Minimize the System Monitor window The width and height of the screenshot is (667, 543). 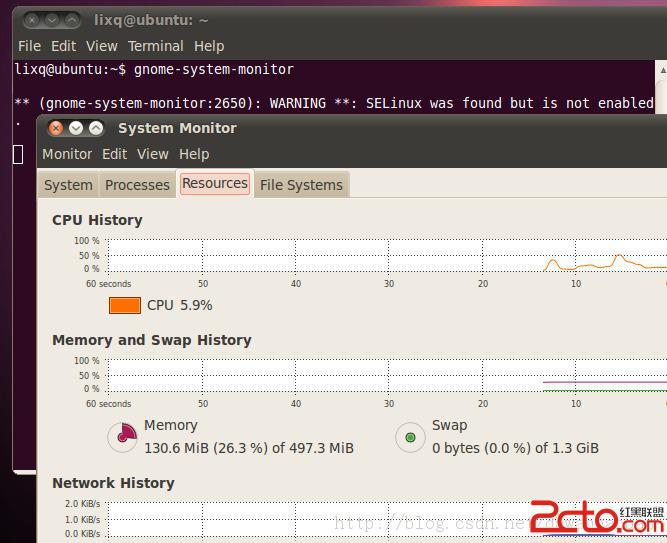76,128
